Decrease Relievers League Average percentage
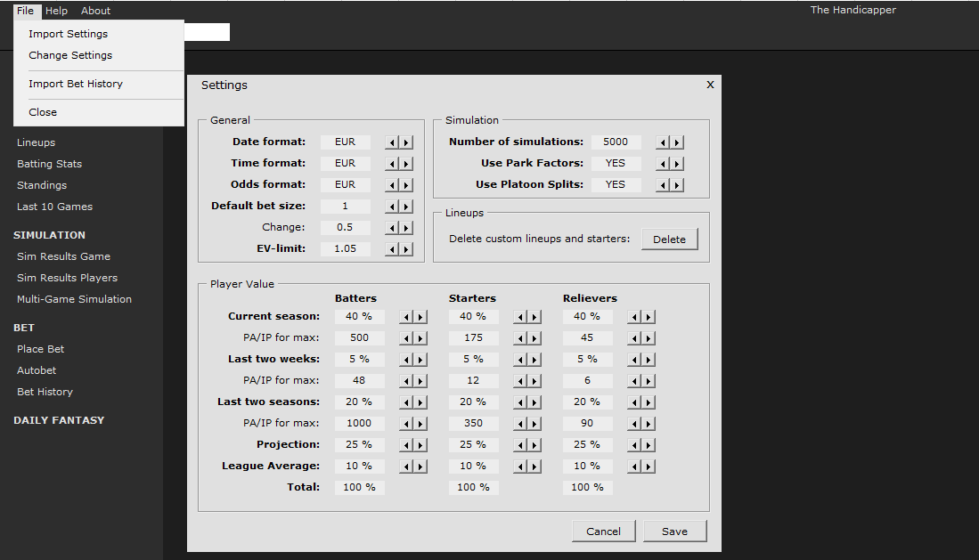The height and width of the screenshot is (560, 979). pyautogui.click(x=634, y=467)
